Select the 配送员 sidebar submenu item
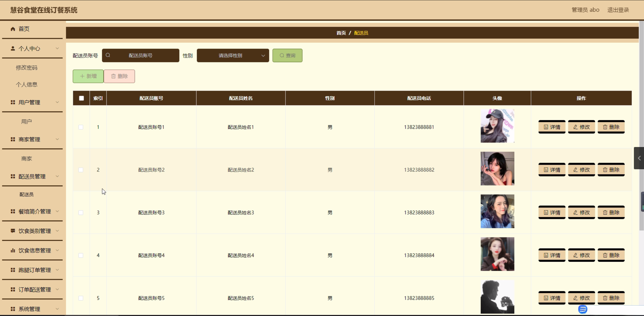Screen dimensions: 644x316 [x=26, y=194]
